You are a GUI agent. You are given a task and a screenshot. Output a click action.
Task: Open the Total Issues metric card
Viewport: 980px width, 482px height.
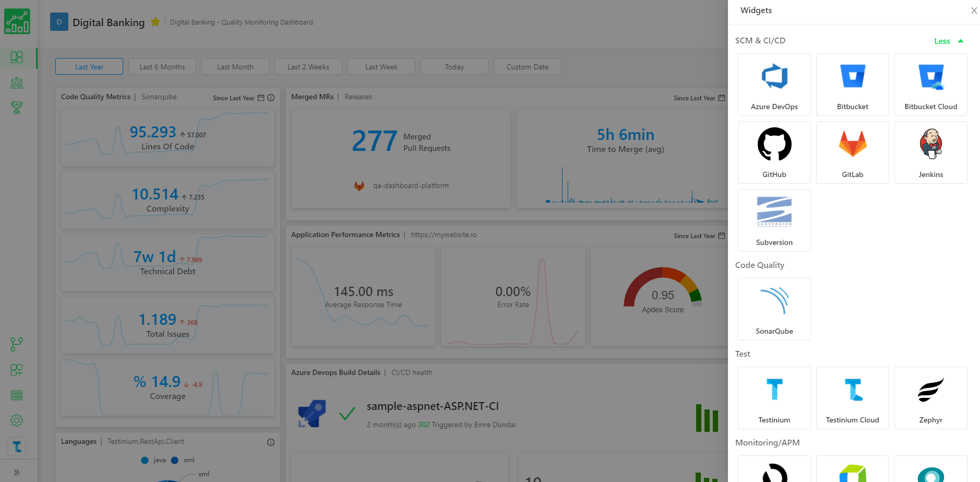(168, 325)
